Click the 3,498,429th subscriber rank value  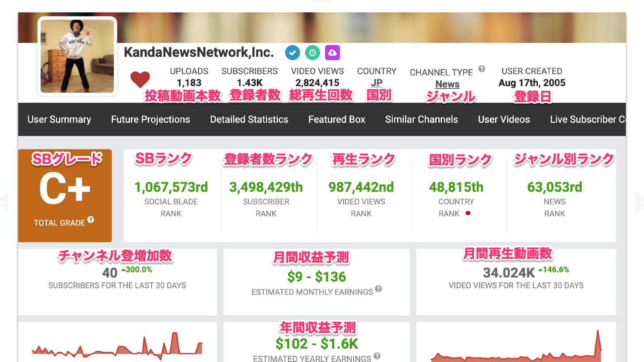point(266,187)
